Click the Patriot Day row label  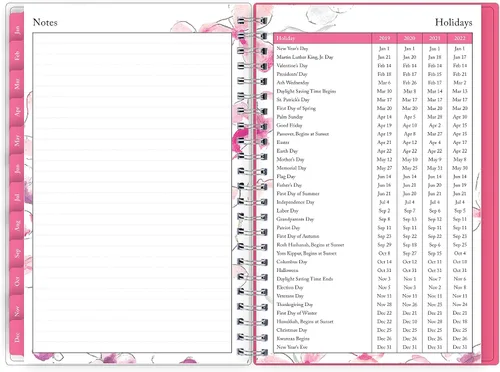coord(288,228)
